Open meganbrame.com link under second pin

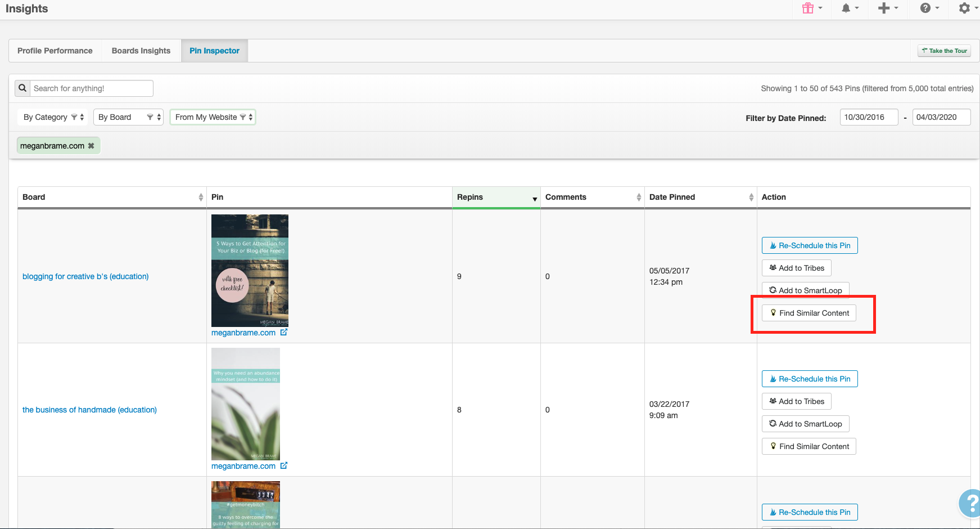tap(243, 466)
